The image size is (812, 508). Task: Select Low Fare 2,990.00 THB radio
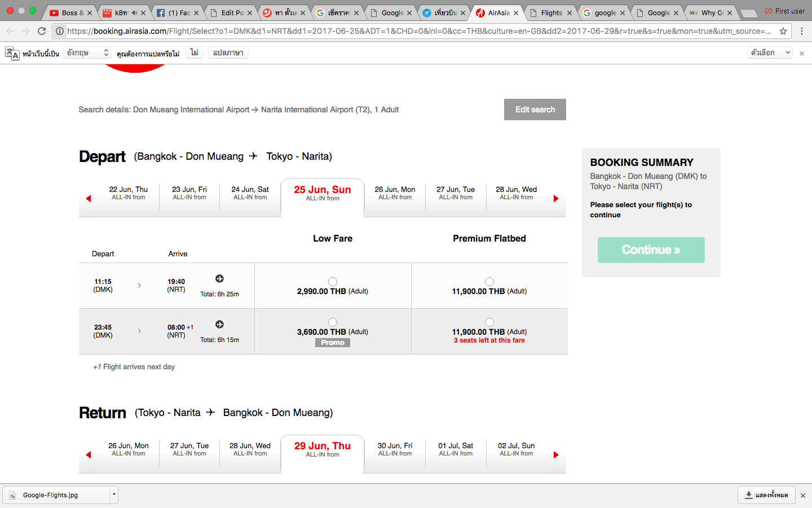(333, 282)
